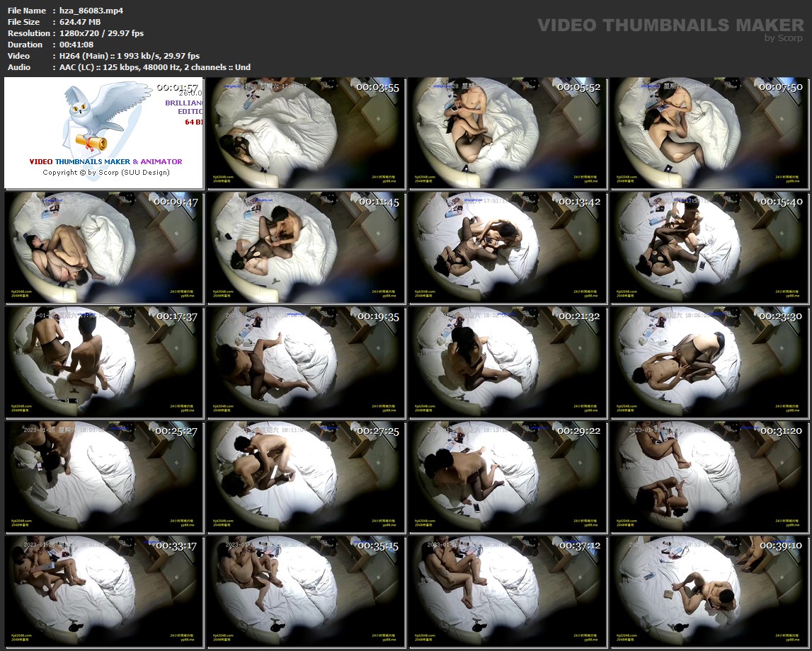Select the thumbnail stamped 00:15:40
The height and width of the screenshot is (651, 812).
coord(709,248)
